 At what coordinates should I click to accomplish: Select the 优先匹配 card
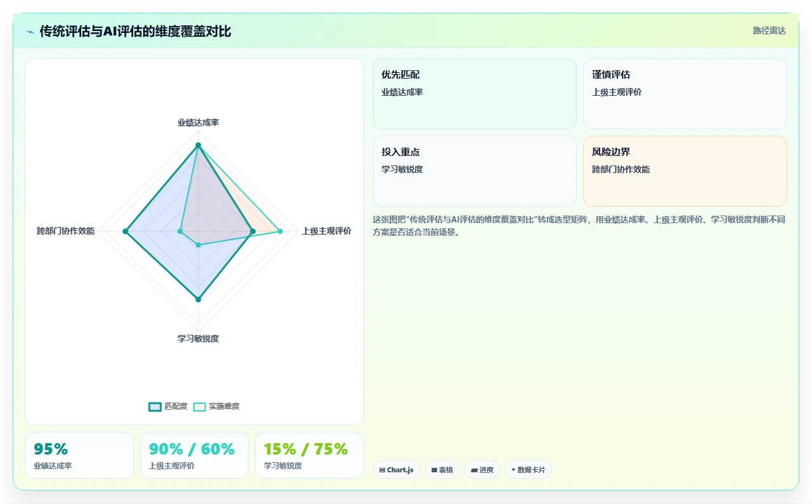(475, 94)
